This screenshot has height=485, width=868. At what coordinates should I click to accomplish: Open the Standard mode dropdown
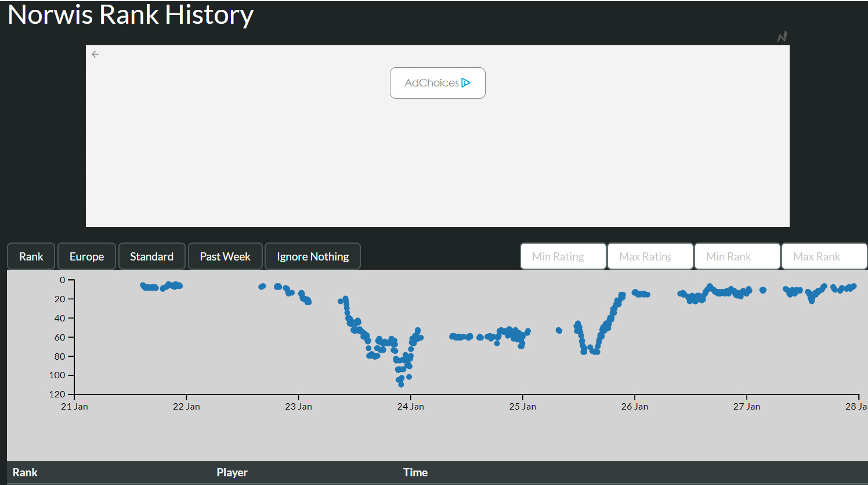152,256
